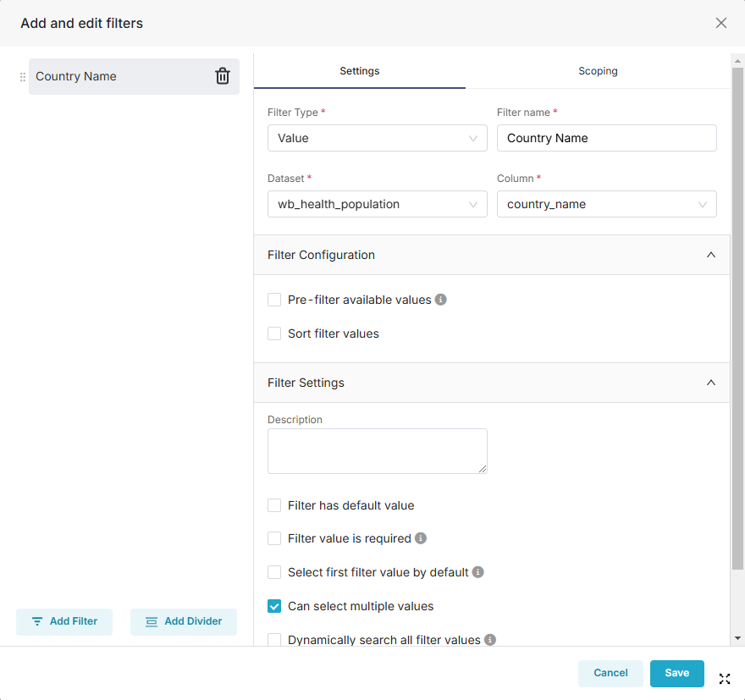The image size is (745, 700).
Task: Check the Sort filter values option
Action: click(x=274, y=333)
